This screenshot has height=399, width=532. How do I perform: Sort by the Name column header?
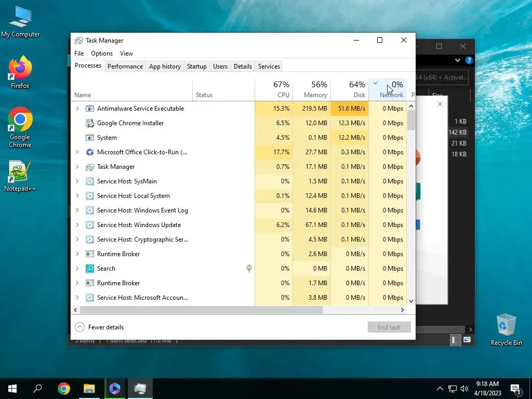pos(131,90)
